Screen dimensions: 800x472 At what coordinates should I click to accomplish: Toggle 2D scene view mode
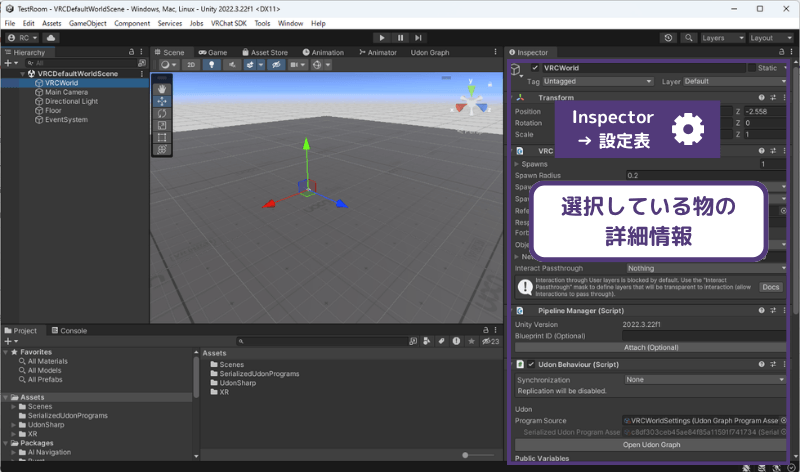click(x=191, y=65)
